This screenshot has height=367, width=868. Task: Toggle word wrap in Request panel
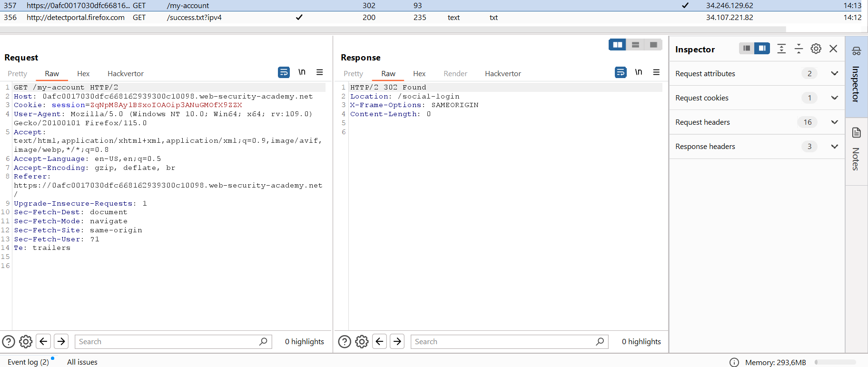point(284,72)
